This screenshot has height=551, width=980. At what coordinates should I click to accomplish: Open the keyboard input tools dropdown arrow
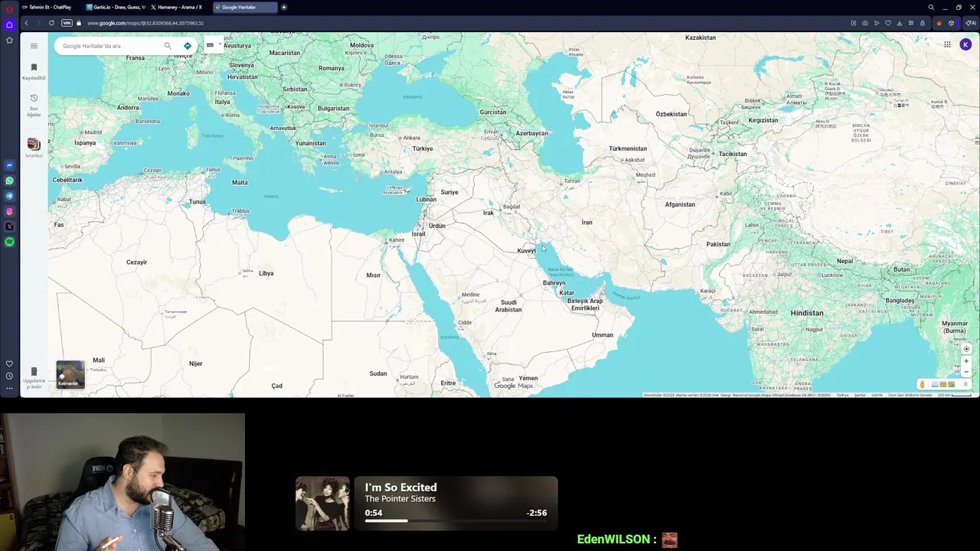[x=220, y=44]
